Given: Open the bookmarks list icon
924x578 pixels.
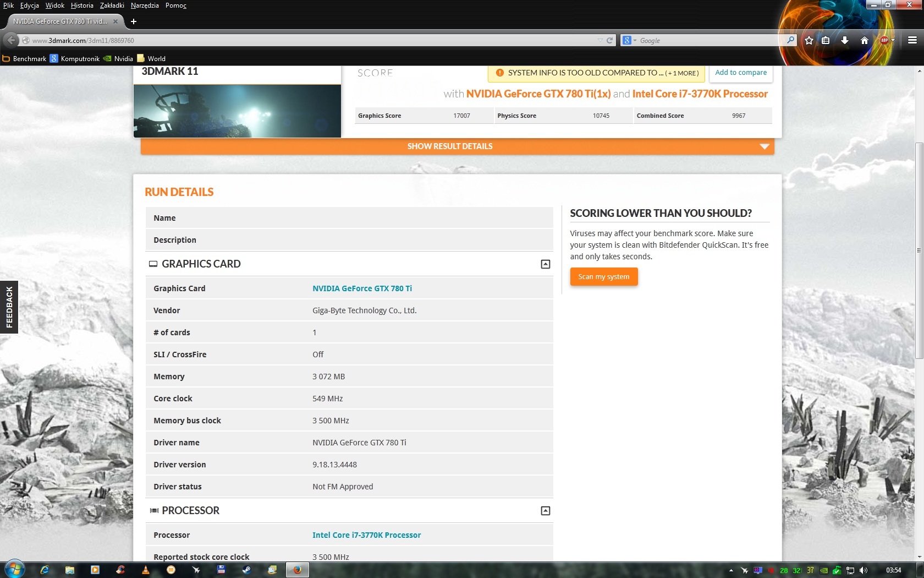Looking at the screenshot, I should pos(826,40).
